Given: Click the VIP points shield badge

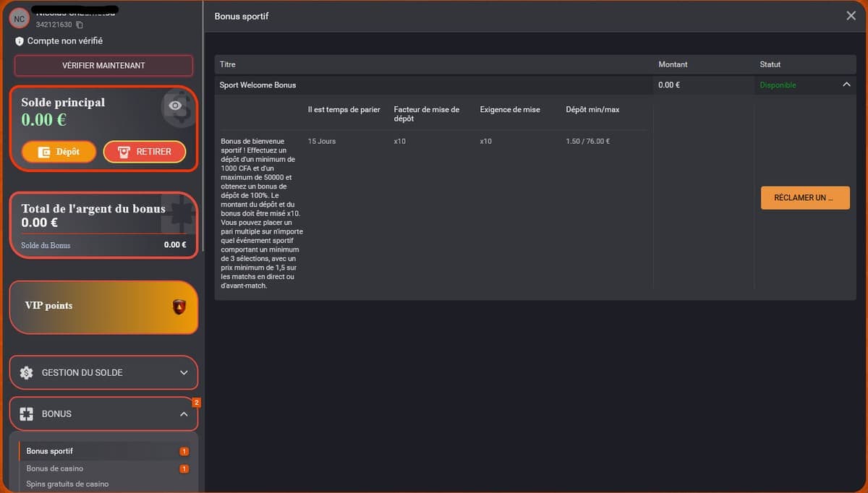Looking at the screenshot, I should tap(179, 306).
